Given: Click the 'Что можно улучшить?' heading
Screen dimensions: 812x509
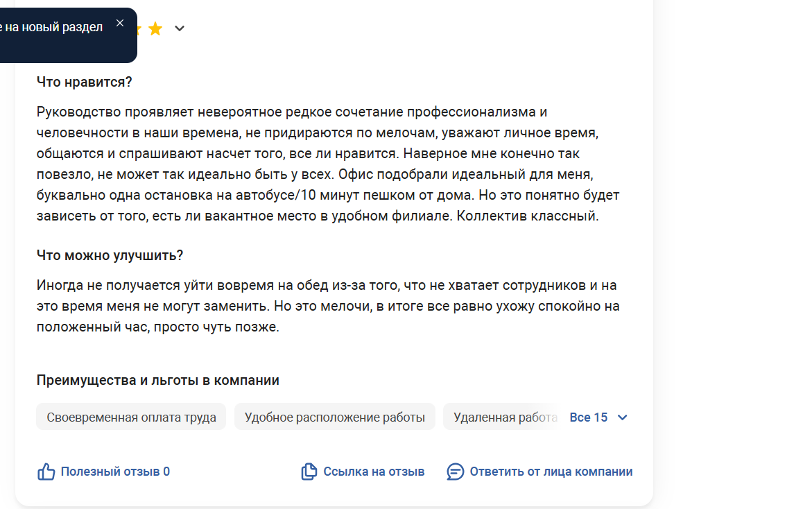Looking at the screenshot, I should [110, 255].
